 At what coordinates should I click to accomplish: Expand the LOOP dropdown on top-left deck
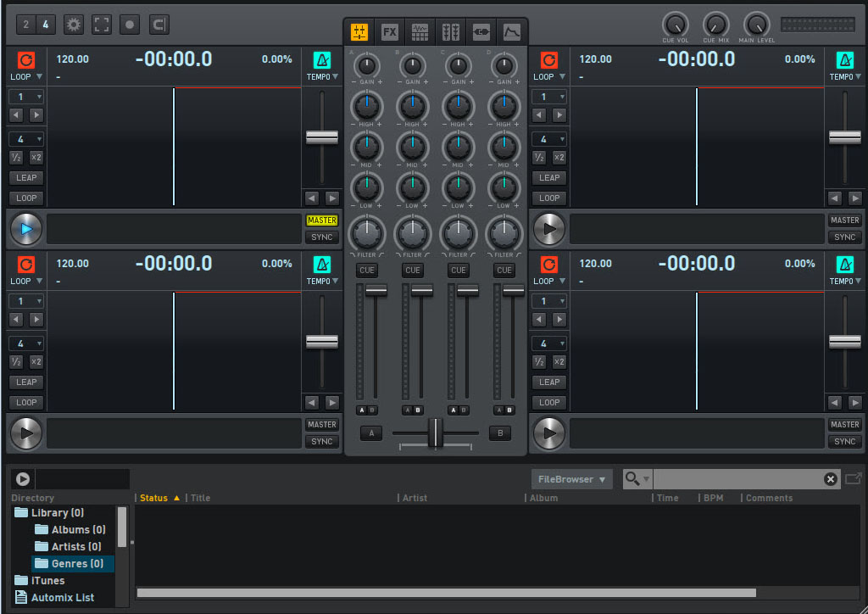pyautogui.click(x=26, y=77)
